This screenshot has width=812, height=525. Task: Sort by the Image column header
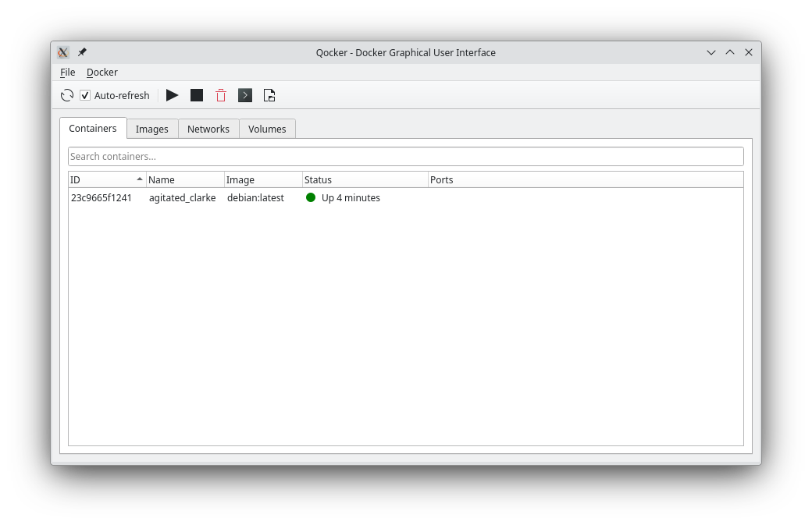tap(263, 179)
